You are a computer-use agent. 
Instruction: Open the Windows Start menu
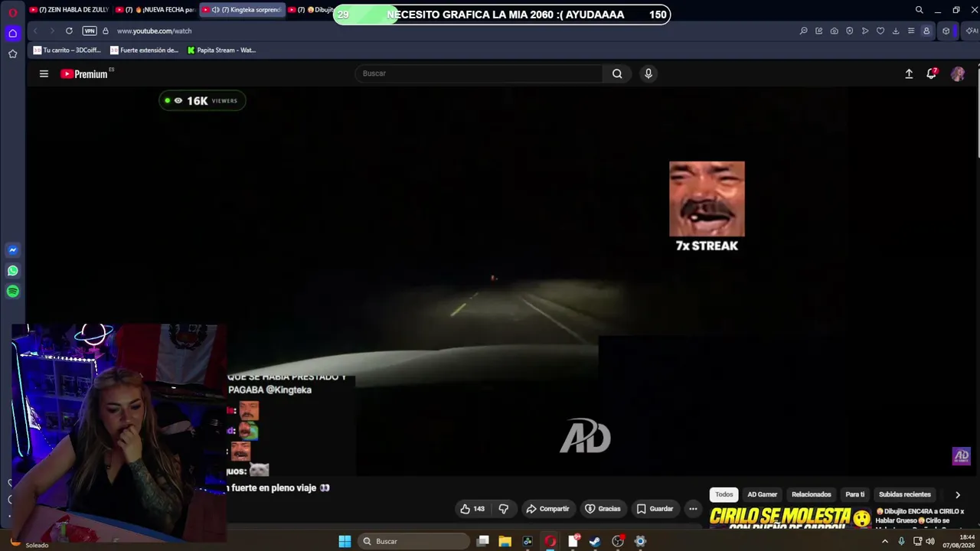click(x=345, y=541)
